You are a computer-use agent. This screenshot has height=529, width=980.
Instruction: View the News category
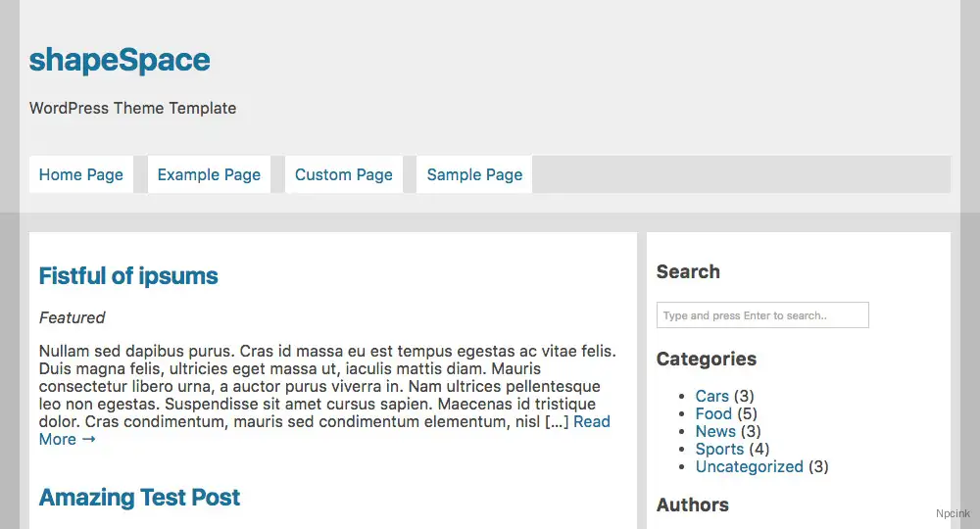coord(715,431)
